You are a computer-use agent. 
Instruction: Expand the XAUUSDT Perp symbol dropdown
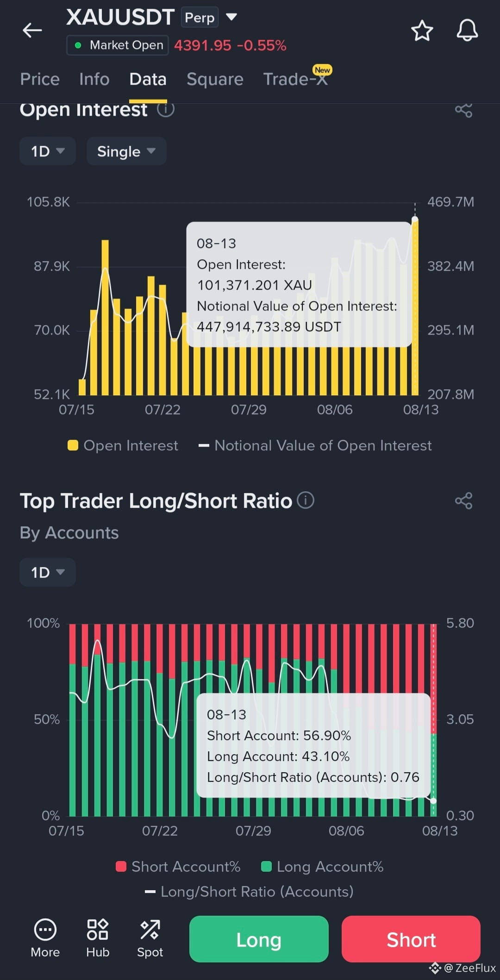pos(231,18)
